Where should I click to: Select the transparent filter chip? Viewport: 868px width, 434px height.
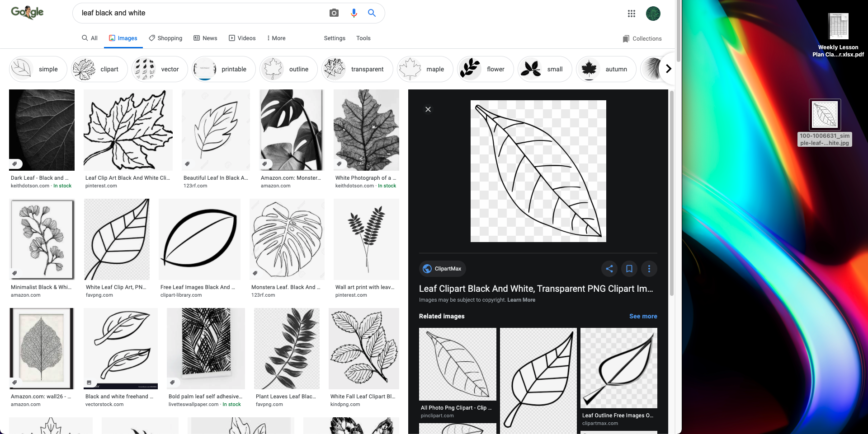(357, 69)
